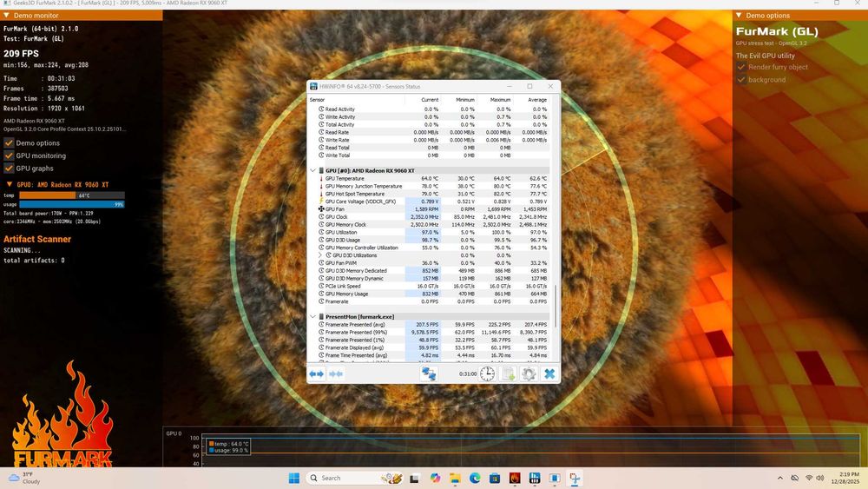
Task: Open Microsoft Store from the taskbar
Action: (495, 478)
